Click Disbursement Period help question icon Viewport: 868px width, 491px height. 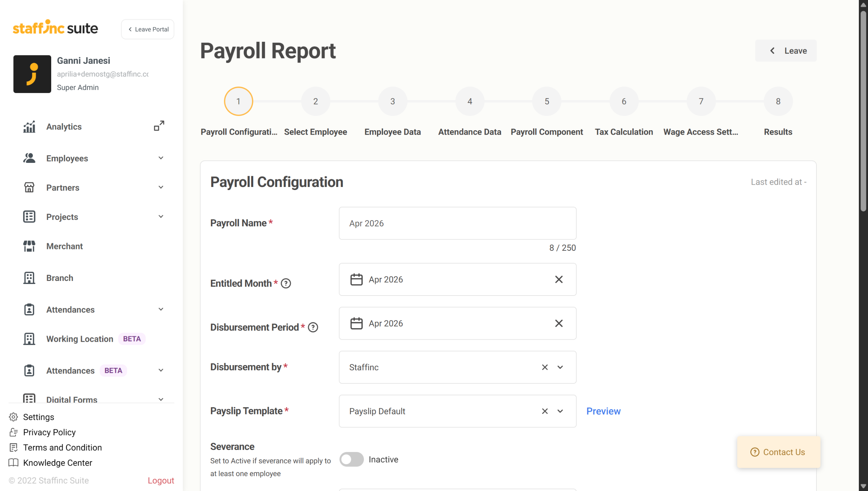[x=313, y=327]
